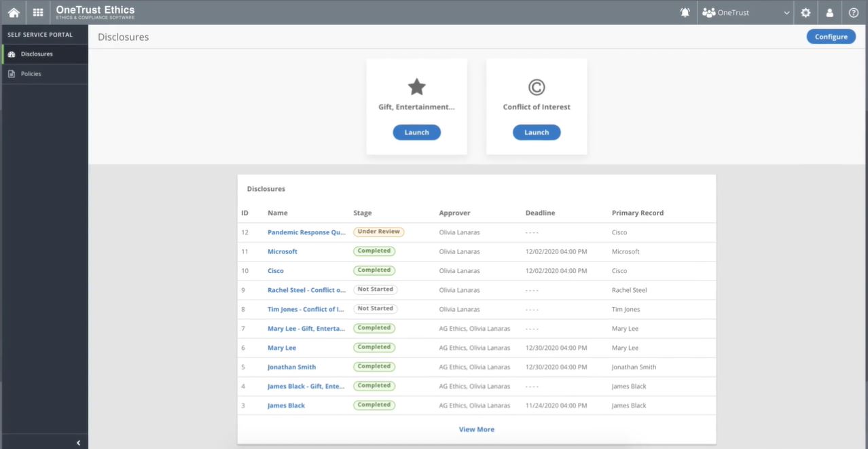
Task: Open Tim Jones - Conflict of I... disclosure
Action: (306, 309)
